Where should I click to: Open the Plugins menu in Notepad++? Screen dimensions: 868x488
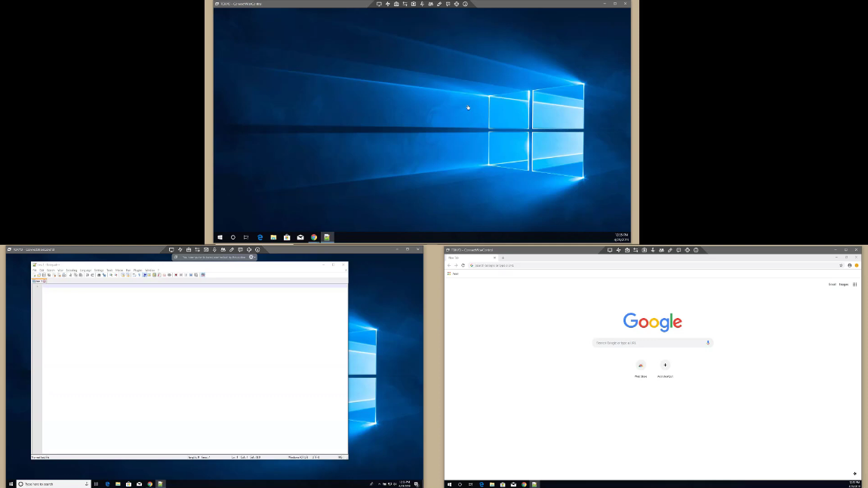[x=138, y=270]
